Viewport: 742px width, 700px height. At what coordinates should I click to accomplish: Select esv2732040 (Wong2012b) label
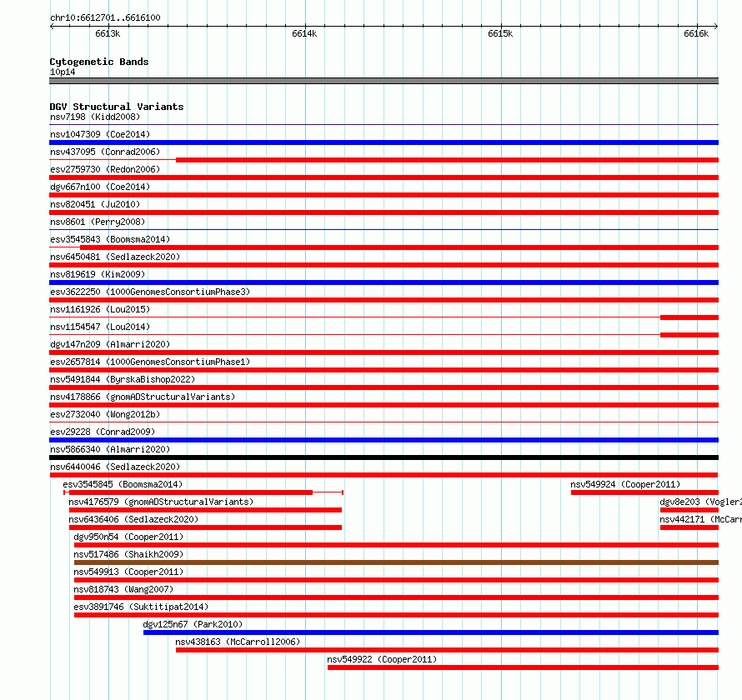(105, 414)
